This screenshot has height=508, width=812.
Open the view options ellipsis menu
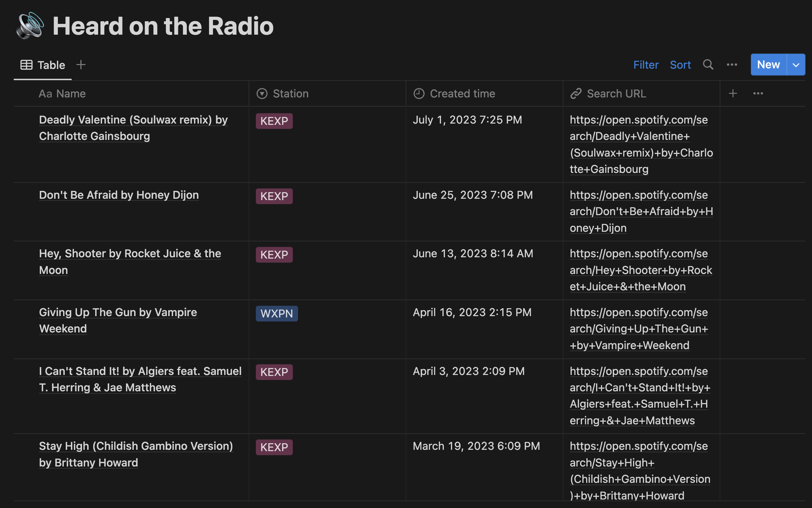pos(732,64)
